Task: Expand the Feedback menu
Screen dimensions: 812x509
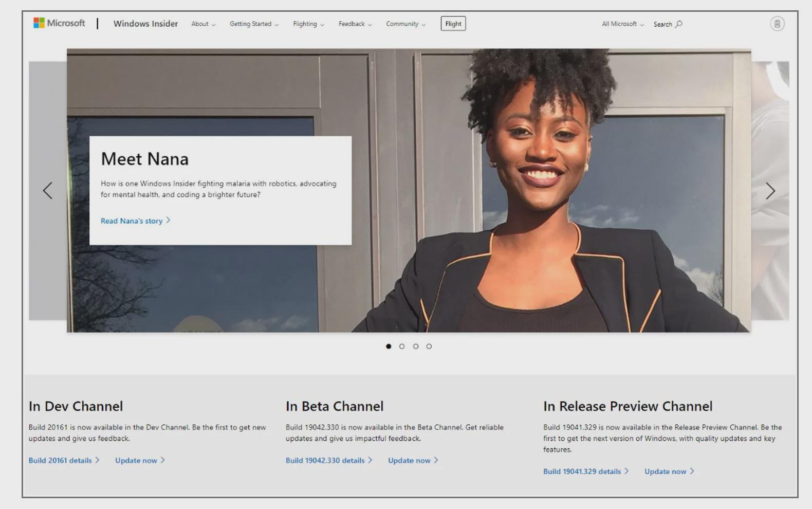Action: (355, 24)
